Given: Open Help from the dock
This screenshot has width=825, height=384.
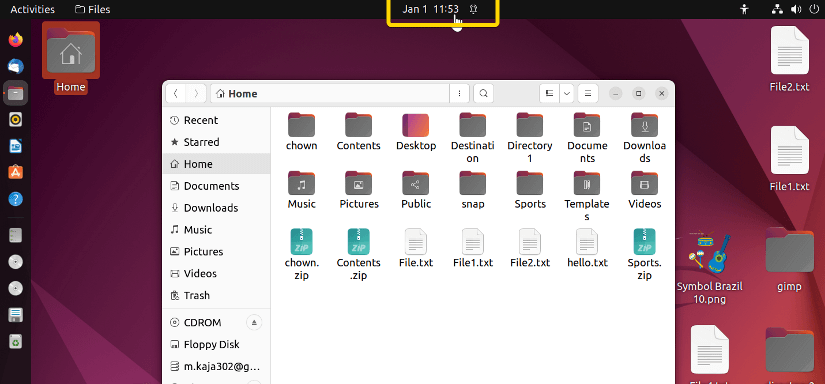Looking at the screenshot, I should pos(16,199).
